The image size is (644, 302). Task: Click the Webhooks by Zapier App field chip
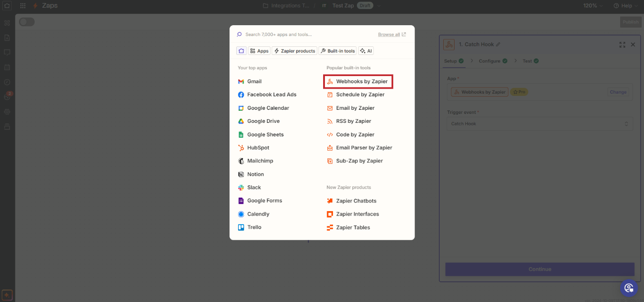click(480, 92)
